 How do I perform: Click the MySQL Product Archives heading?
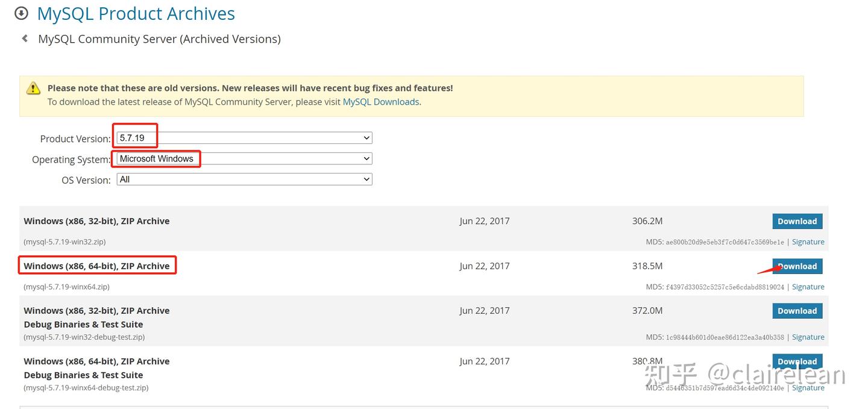(136, 13)
